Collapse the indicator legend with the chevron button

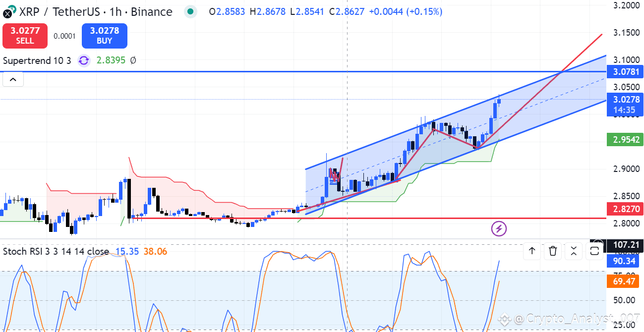[13, 79]
